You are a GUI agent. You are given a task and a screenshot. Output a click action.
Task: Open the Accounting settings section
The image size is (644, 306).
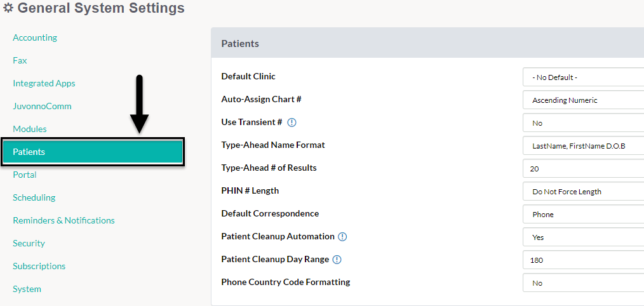point(35,38)
